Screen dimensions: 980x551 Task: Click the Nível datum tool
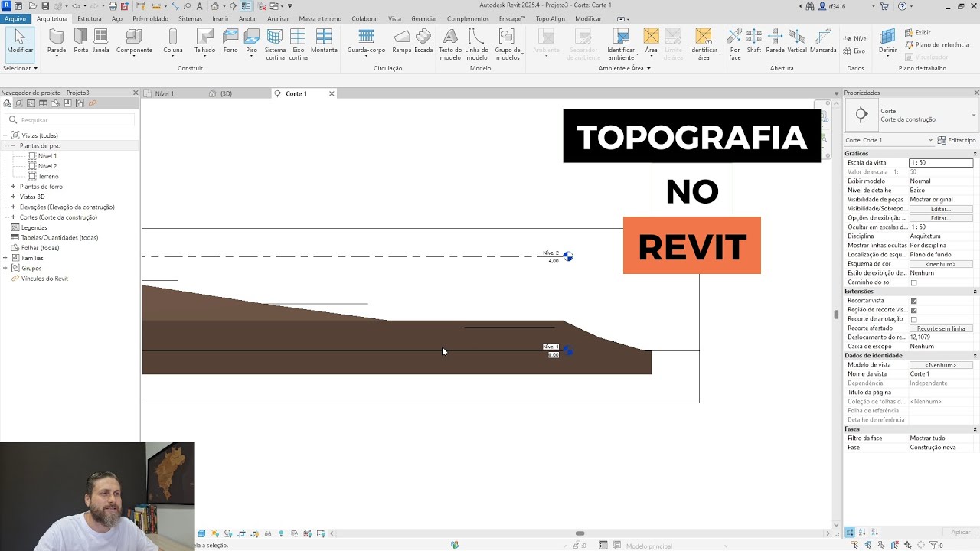[x=856, y=38]
